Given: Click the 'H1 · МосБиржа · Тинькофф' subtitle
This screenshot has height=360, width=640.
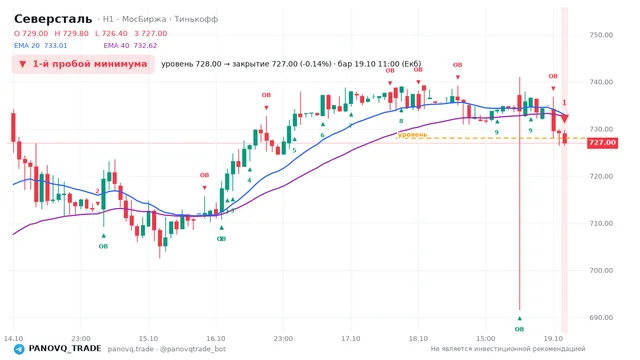Looking at the screenshot, I should 160,19.
